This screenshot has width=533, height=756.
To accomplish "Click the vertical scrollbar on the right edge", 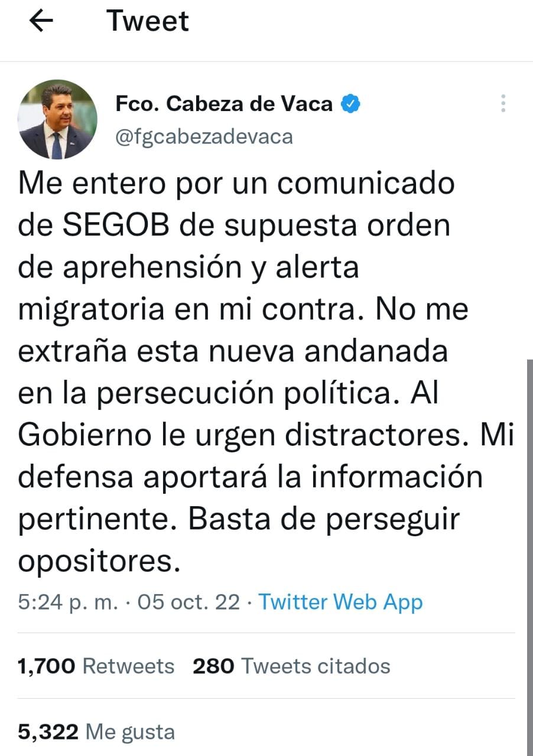I will [529, 558].
